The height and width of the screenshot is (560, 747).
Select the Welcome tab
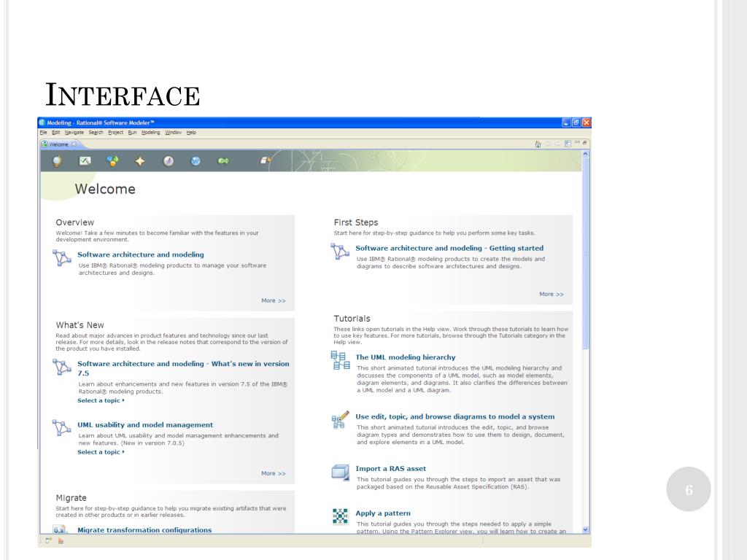click(58, 144)
